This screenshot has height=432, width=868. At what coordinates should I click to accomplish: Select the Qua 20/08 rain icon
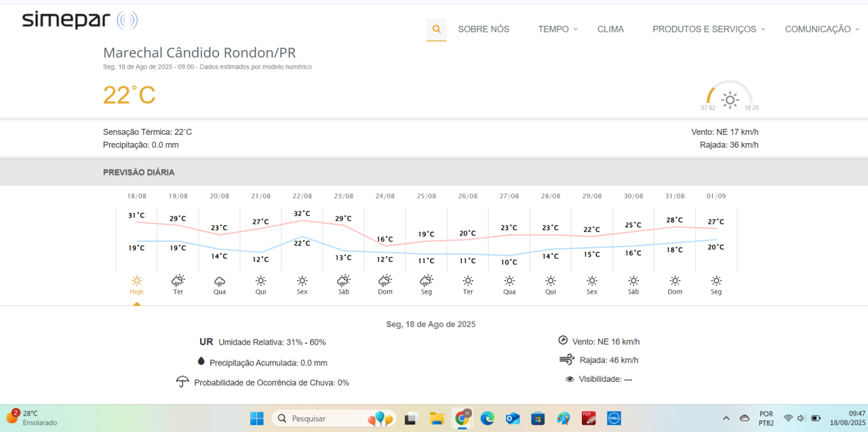tap(220, 281)
